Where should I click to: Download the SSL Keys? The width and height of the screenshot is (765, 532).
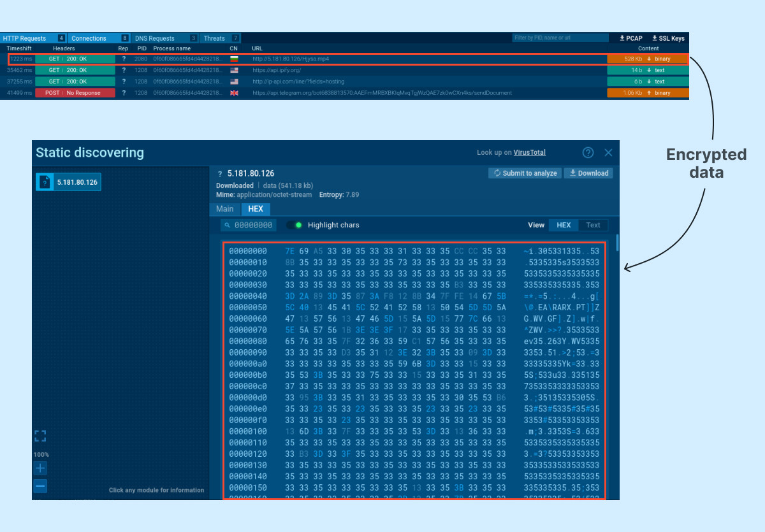668,38
